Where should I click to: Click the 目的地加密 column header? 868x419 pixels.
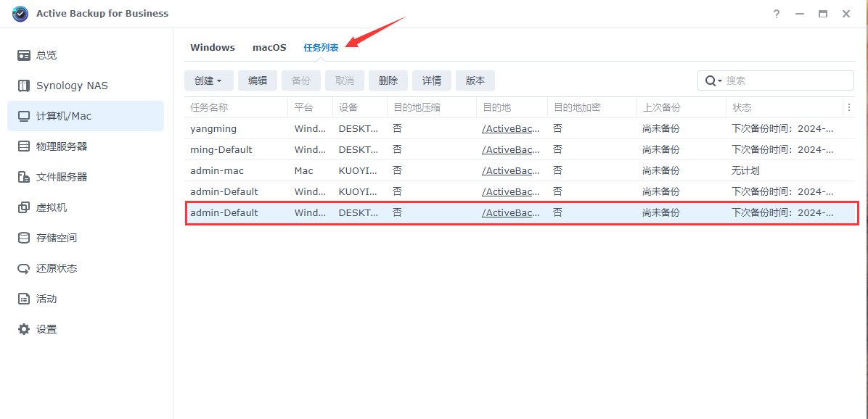coord(591,107)
